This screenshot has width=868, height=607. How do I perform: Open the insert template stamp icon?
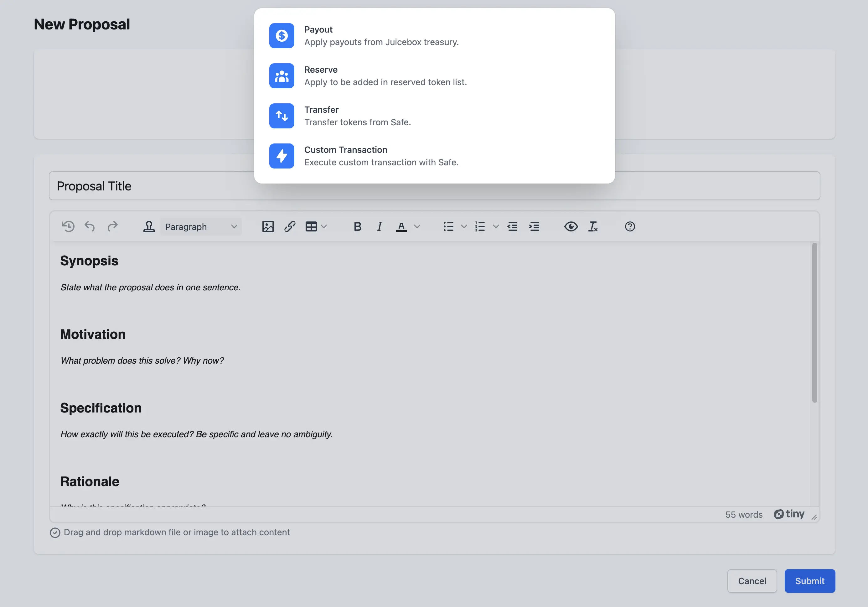[x=148, y=226]
